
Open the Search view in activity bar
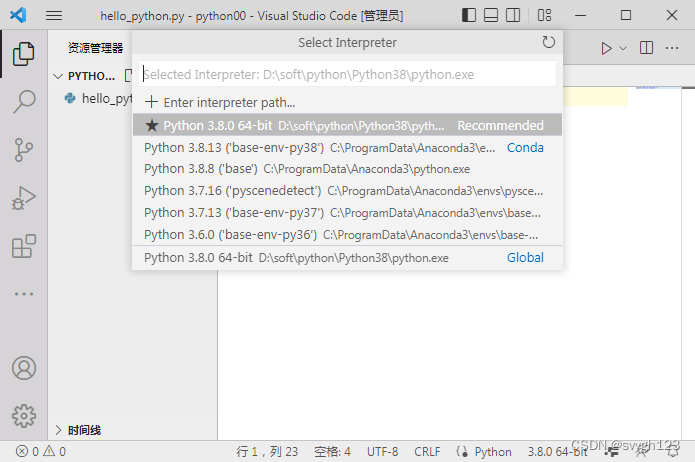(x=23, y=102)
